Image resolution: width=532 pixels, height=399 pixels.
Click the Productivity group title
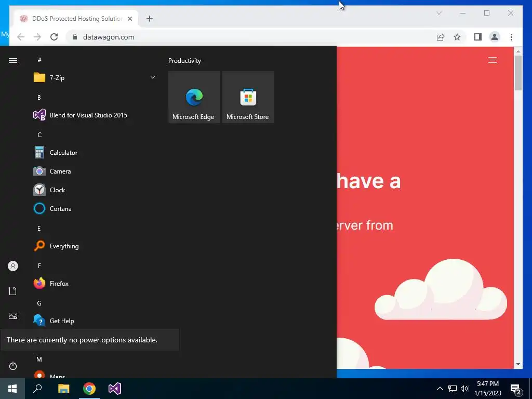point(184,61)
